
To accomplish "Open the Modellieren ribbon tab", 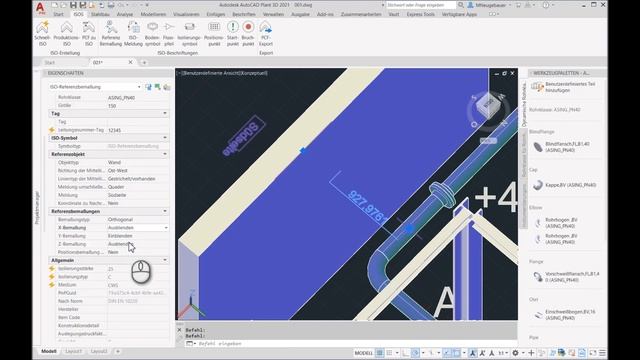I will tap(153, 14).
